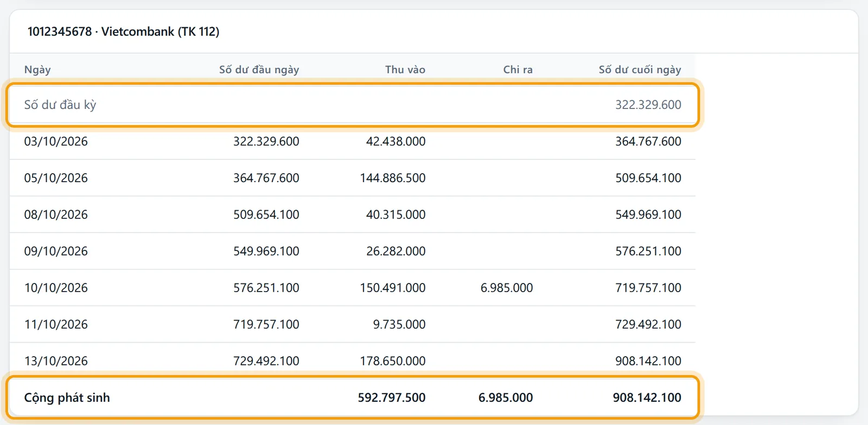Screen dimensions: 868x425
Task: Select the date 03/10/2026
Action: (56, 141)
